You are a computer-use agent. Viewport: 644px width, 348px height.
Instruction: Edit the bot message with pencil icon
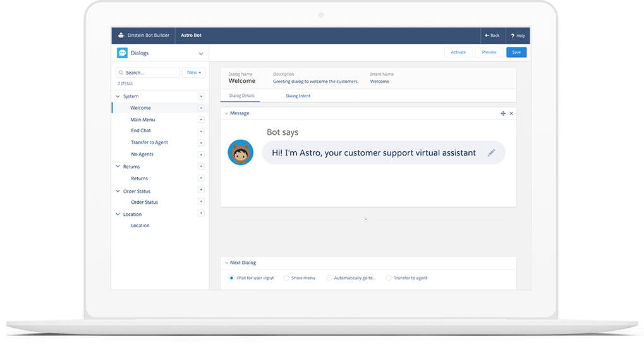(x=491, y=153)
